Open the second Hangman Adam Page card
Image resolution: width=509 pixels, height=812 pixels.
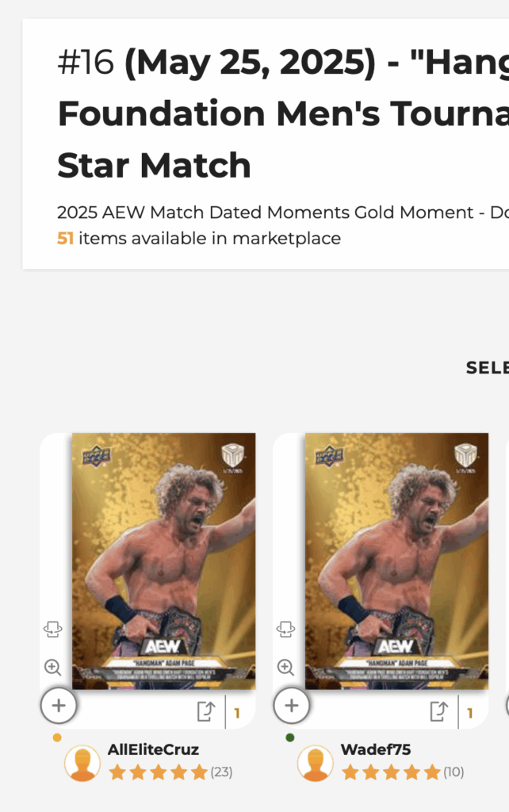[x=396, y=561]
